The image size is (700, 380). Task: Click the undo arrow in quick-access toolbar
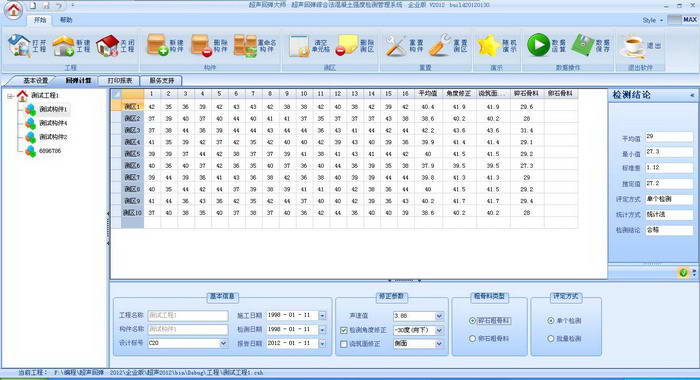[x=59, y=6]
